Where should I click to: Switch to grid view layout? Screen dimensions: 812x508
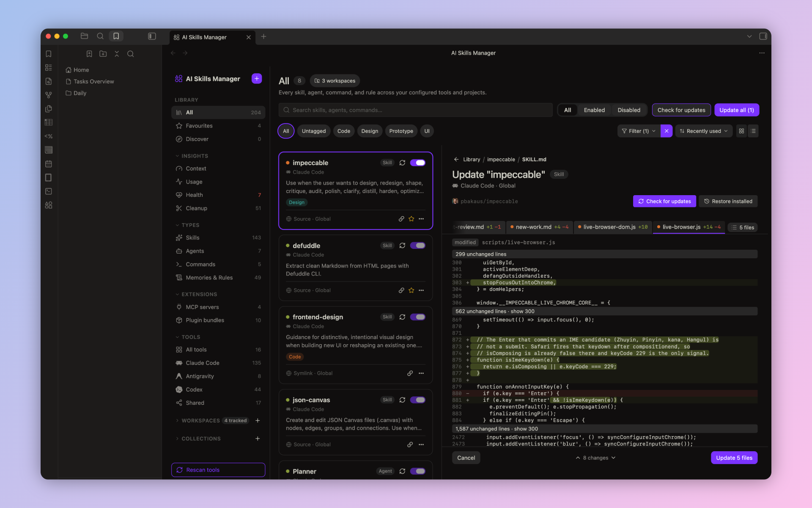pyautogui.click(x=741, y=131)
